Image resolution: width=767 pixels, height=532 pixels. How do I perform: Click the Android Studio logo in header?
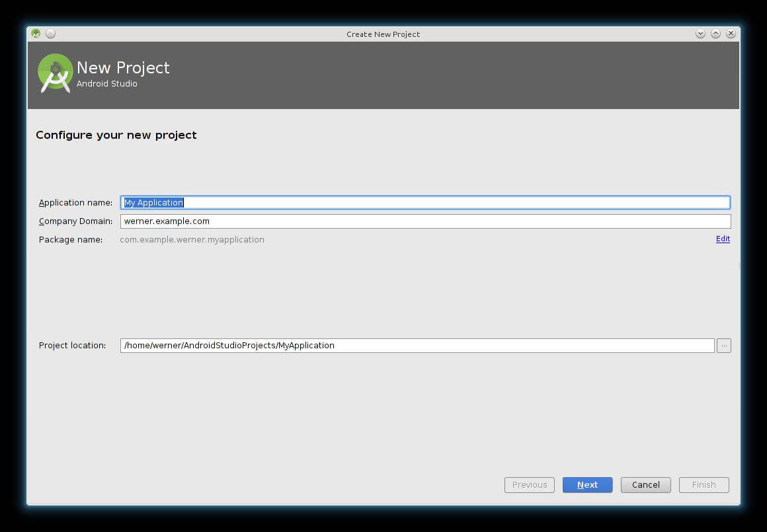[55, 73]
